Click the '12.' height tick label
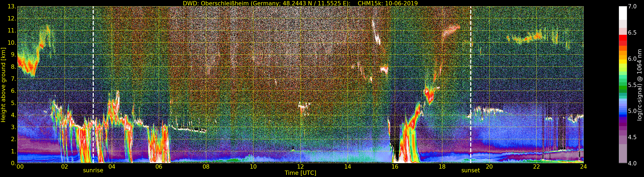 (x=12, y=19)
